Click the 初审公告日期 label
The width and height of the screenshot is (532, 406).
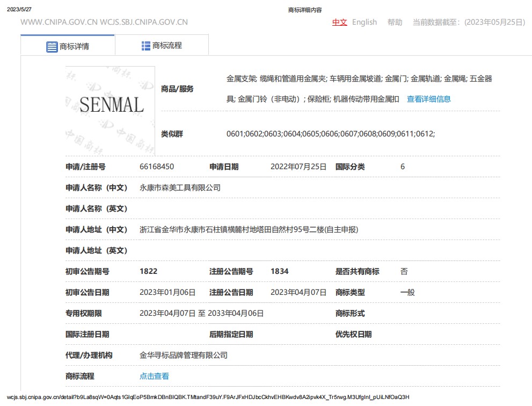click(x=87, y=293)
